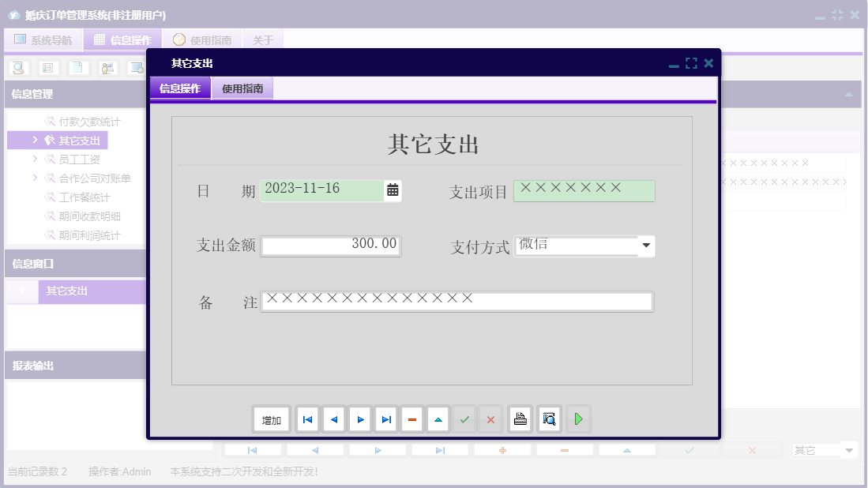Select the magnifier search icon on the main toolbar
Screen dimensions: 868x488
coord(18,68)
